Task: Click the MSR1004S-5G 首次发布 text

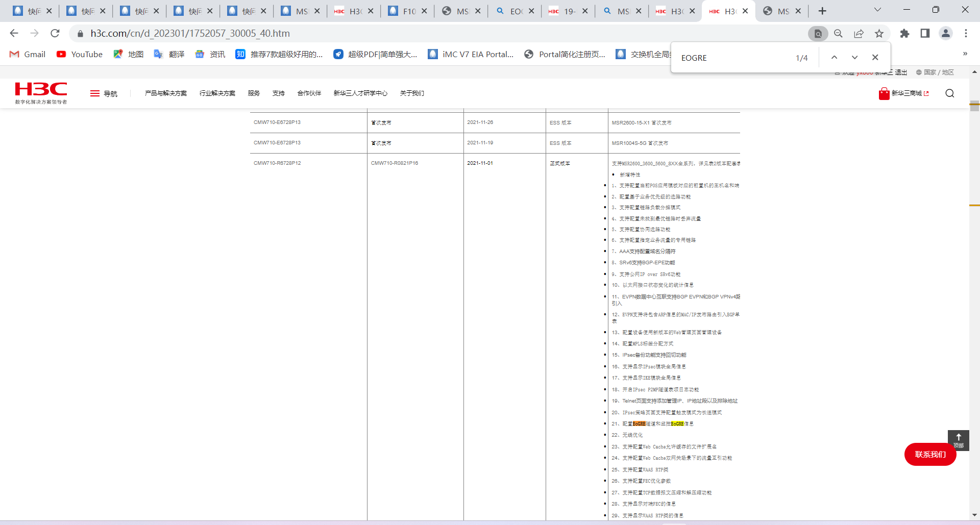Action: coord(640,143)
